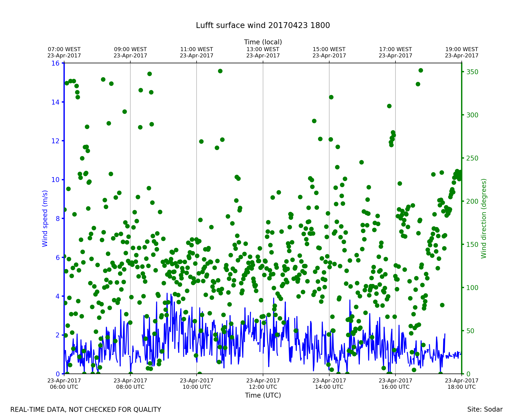The height and width of the screenshot is (420, 513).
Task: Click the '14:00 UTC' bottom tick label
Action: coord(329,387)
